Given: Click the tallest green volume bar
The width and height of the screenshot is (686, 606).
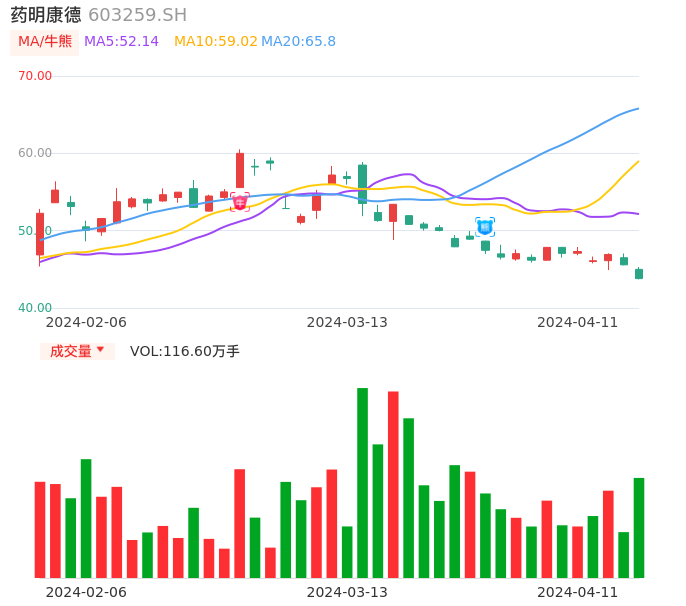Looking at the screenshot, I should pos(362,483).
